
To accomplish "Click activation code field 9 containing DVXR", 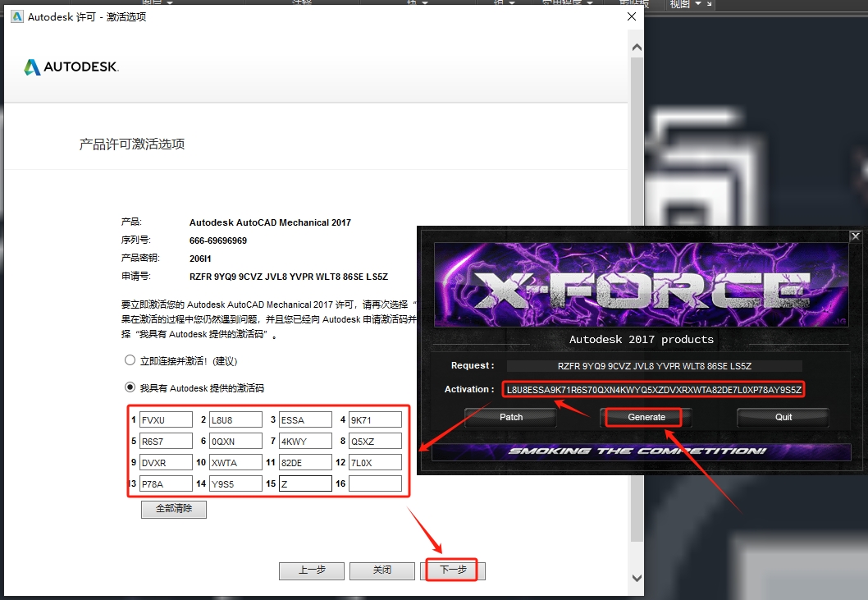I will 166,462.
